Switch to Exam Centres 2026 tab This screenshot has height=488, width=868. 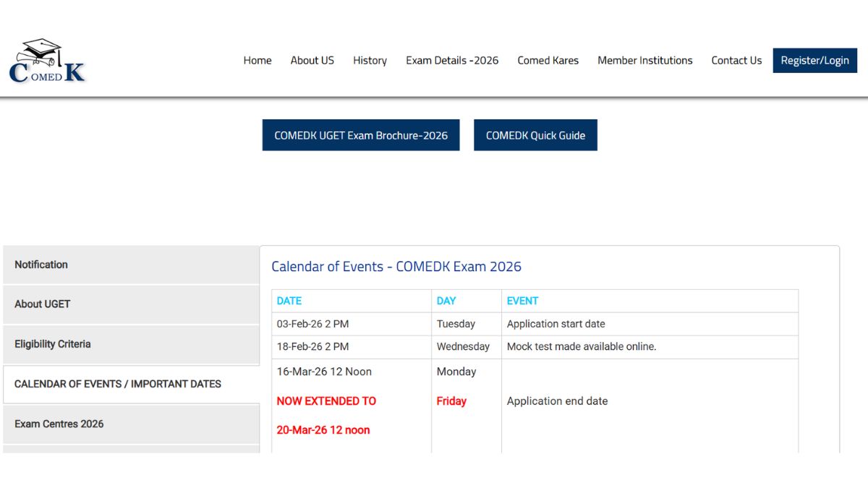[x=59, y=424]
